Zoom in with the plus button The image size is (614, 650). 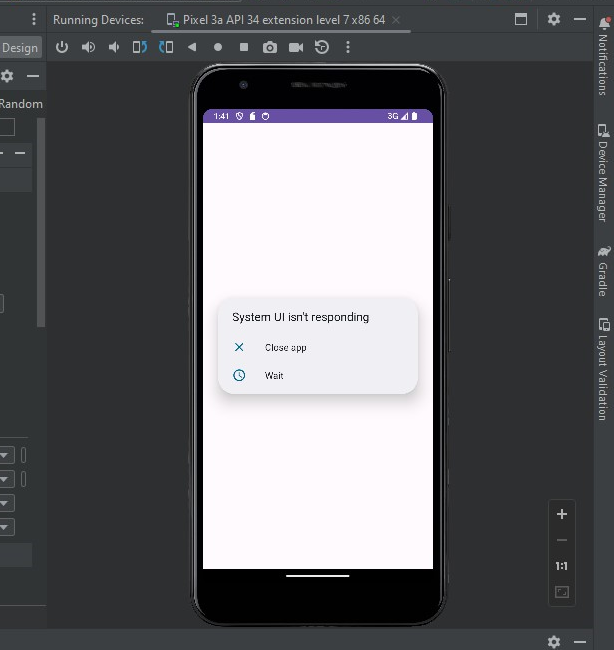[x=562, y=514]
